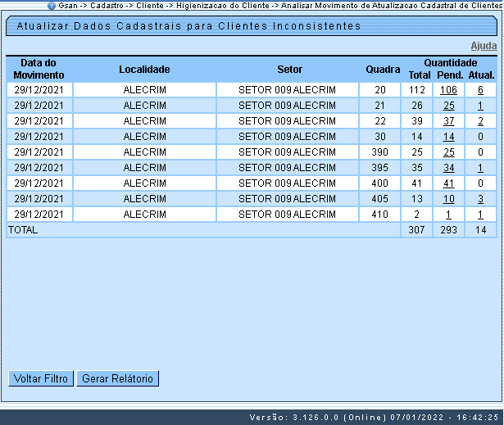This screenshot has width=504, height=425.
Task: Click the Quadra column header
Action: 383,69
